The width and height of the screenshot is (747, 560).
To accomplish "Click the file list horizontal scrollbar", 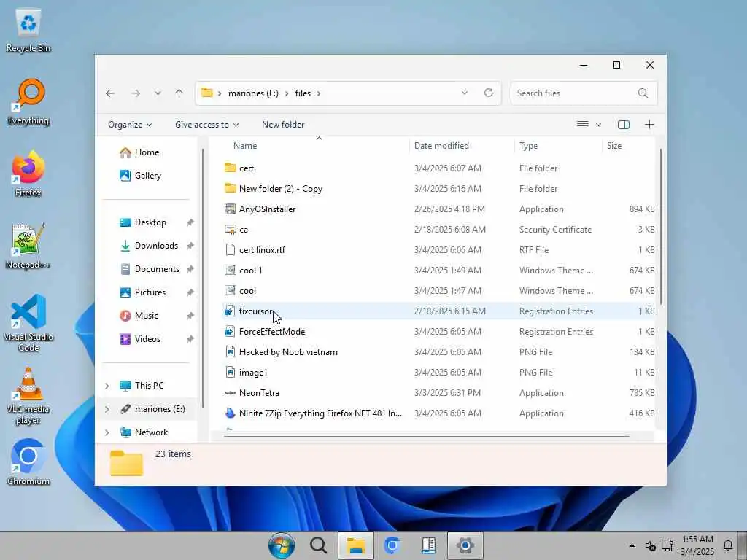I will tap(426, 436).
